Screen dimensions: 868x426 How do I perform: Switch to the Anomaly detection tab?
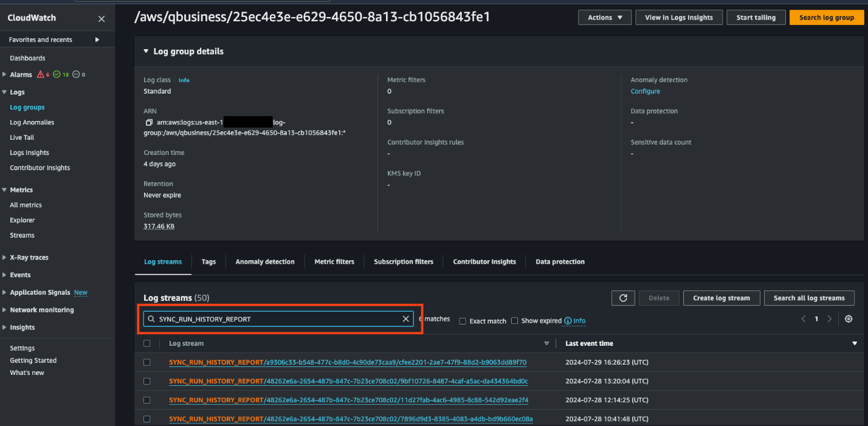(265, 262)
